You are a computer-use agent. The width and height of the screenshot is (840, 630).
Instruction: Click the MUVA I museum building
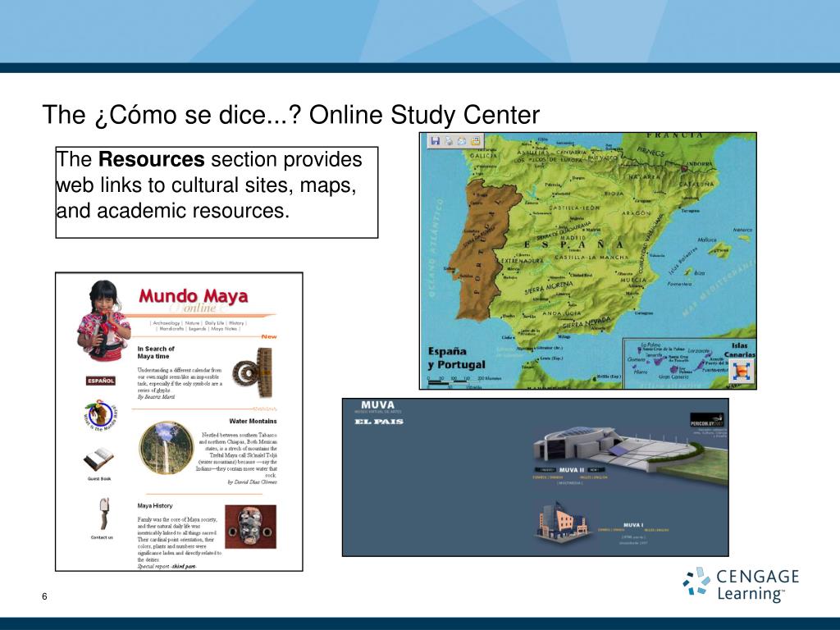pos(562,522)
